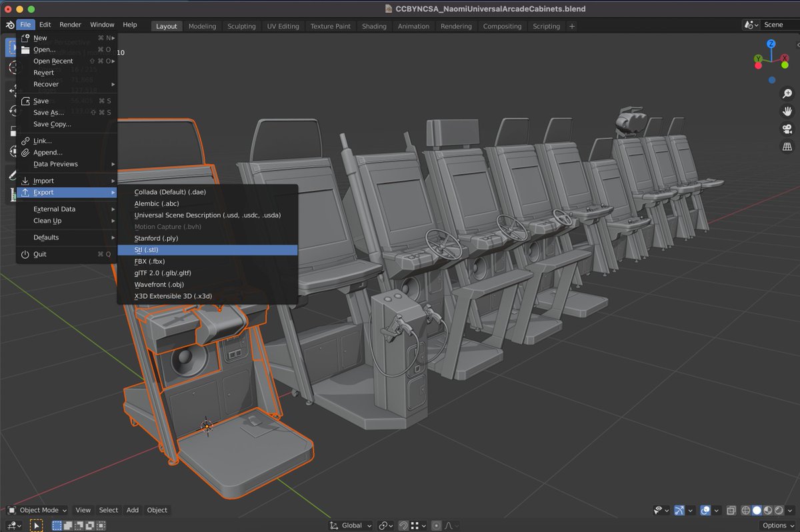Image resolution: width=800 pixels, height=532 pixels.
Task: Click the Blender logo icon in the top bar
Action: 9,25
